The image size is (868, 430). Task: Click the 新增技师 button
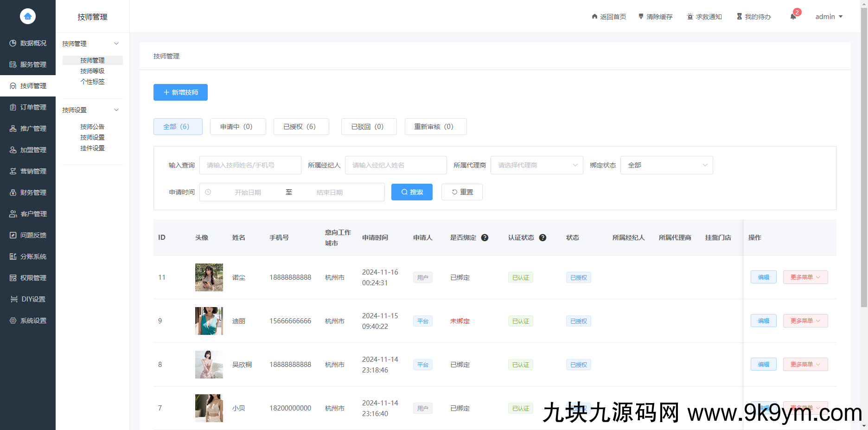pos(180,92)
